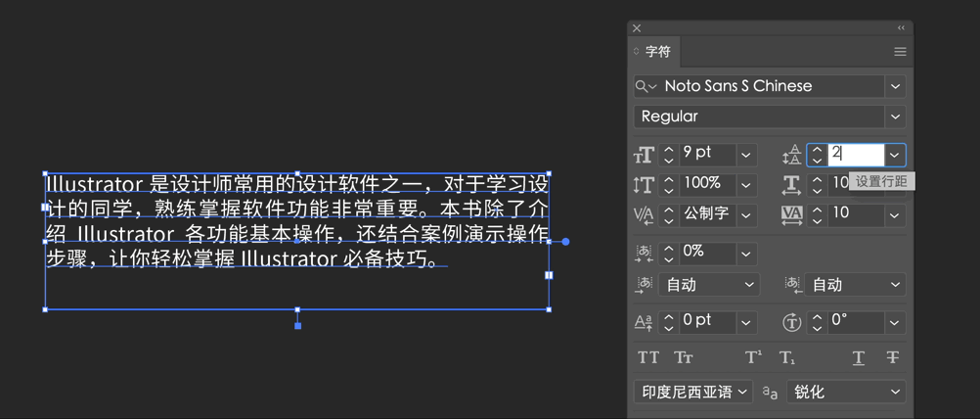
Task: Toggle Superscript style
Action: click(x=753, y=357)
